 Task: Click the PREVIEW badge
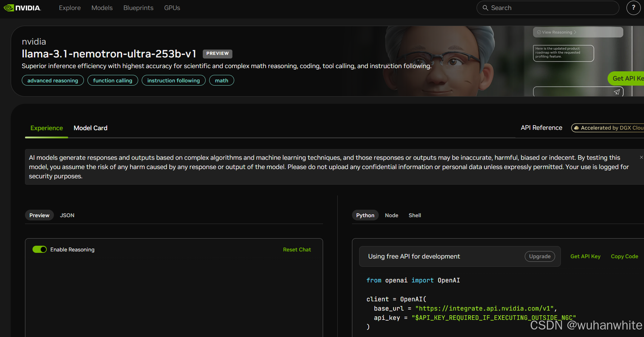[217, 53]
